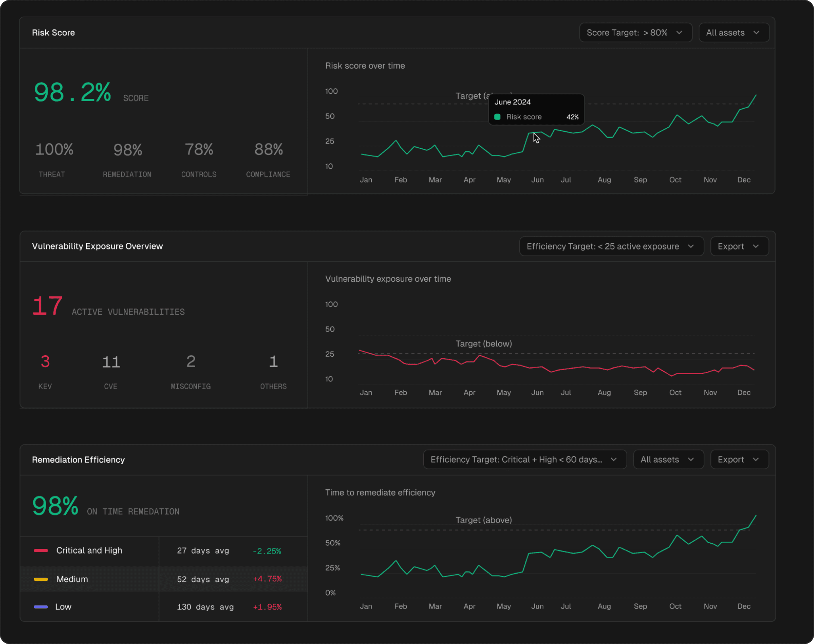
Task: Click Export in the Vulnerability Exposure panel
Action: point(739,246)
